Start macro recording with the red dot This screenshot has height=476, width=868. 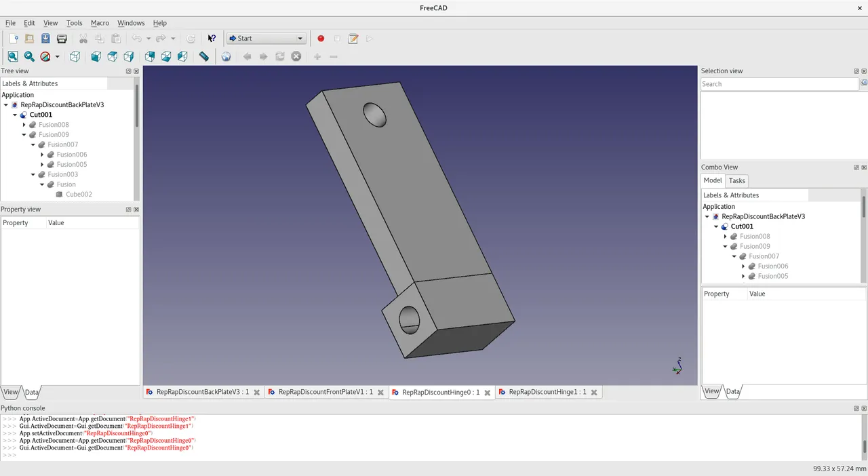pyautogui.click(x=321, y=39)
